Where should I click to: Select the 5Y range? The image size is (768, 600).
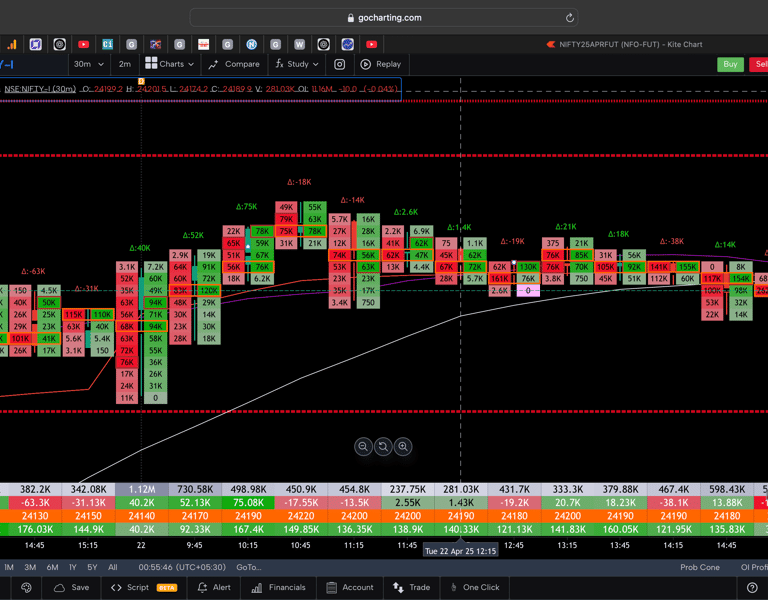click(92, 567)
